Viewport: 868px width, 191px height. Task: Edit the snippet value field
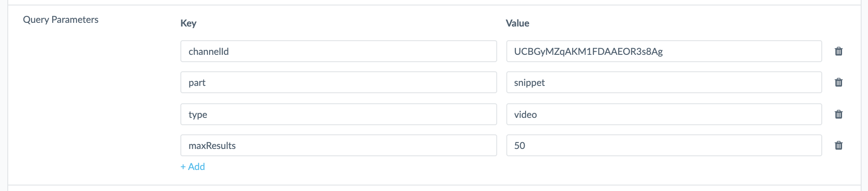[664, 82]
